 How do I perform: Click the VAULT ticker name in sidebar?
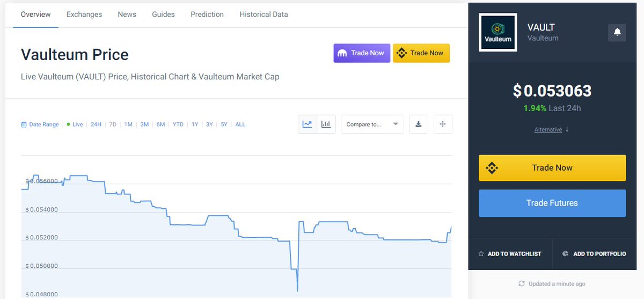(541, 27)
